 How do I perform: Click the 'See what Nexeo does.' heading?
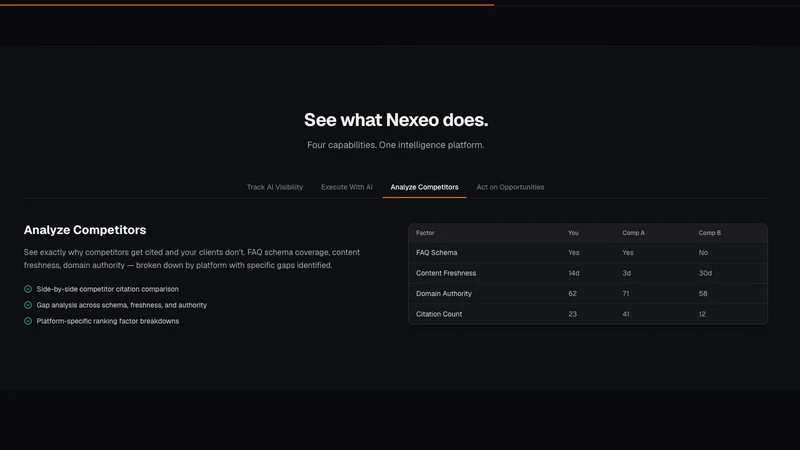[x=396, y=120]
